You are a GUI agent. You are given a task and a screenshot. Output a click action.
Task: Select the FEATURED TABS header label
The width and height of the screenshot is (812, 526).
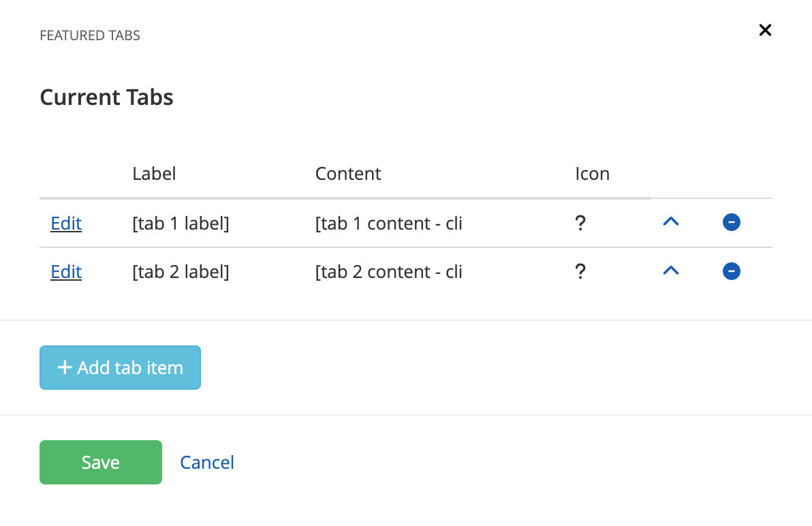(89, 35)
